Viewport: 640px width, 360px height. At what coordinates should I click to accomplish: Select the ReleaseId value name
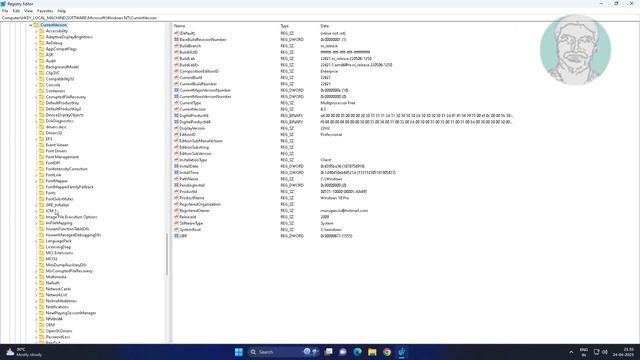pos(188,217)
